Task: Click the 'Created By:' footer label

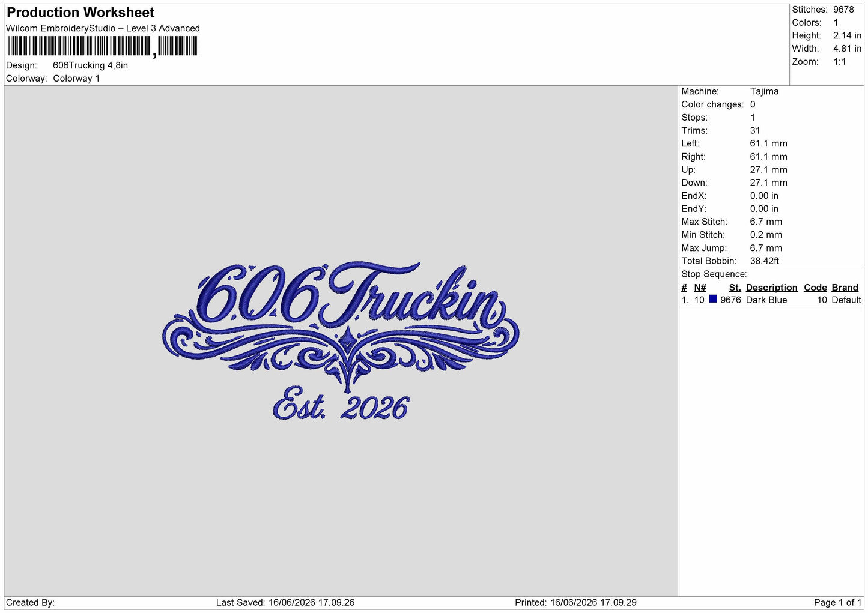Action: pyautogui.click(x=30, y=603)
